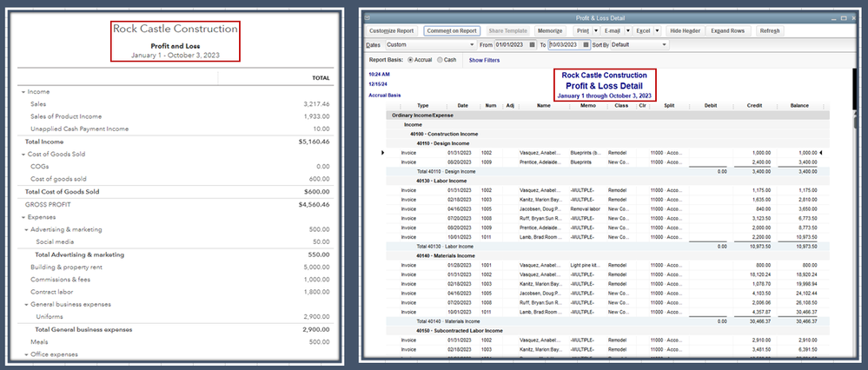This screenshot has height=370, width=868.
Task: Click the Show Filters link
Action: (x=484, y=60)
